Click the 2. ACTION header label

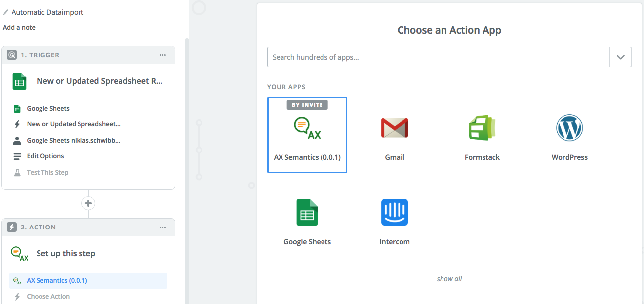[x=38, y=228]
